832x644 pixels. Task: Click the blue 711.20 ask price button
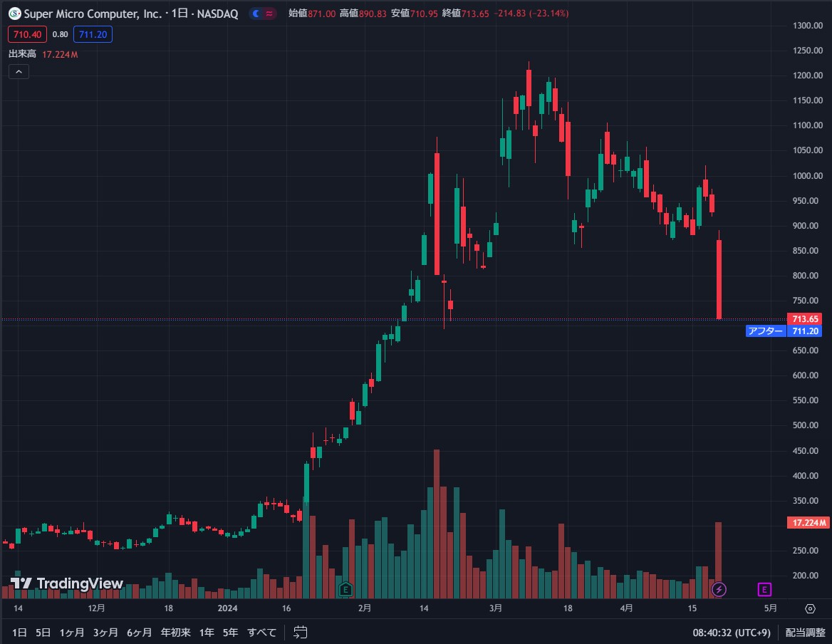[x=93, y=34]
